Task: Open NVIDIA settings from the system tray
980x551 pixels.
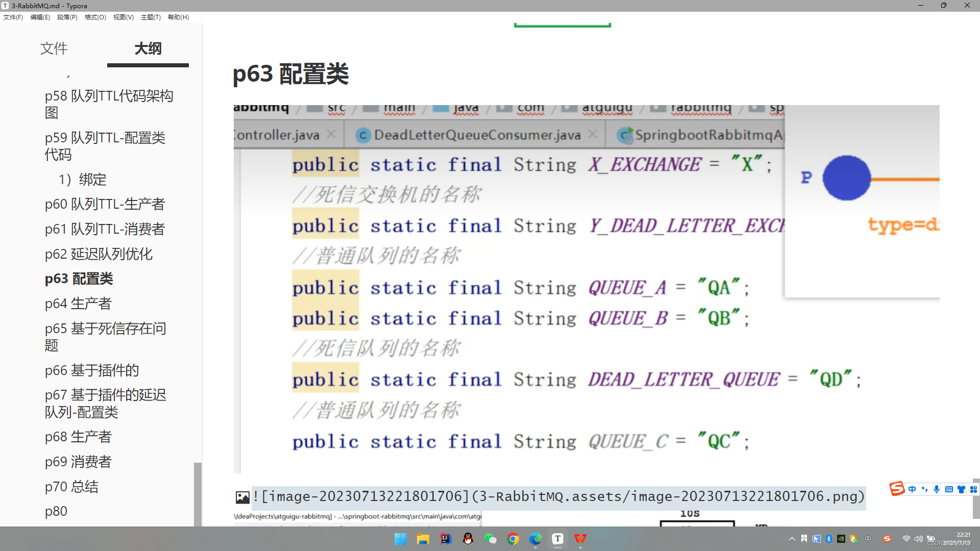Action: [841, 539]
